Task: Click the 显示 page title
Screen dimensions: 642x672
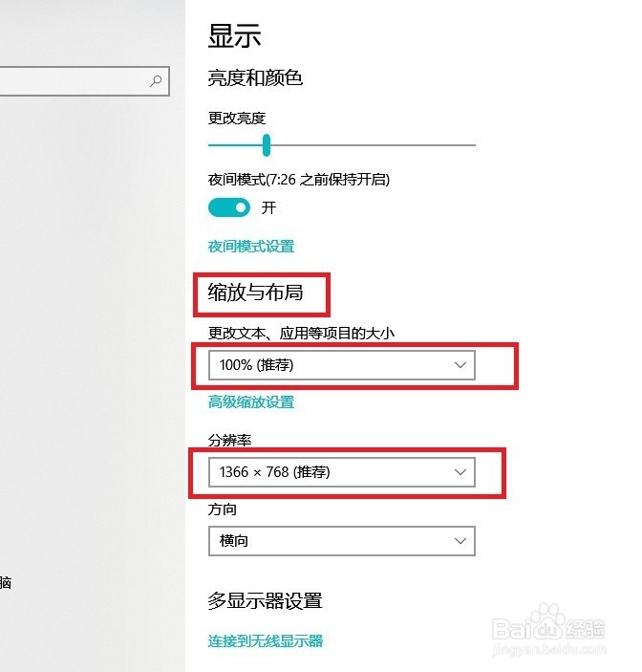Action: point(234,36)
